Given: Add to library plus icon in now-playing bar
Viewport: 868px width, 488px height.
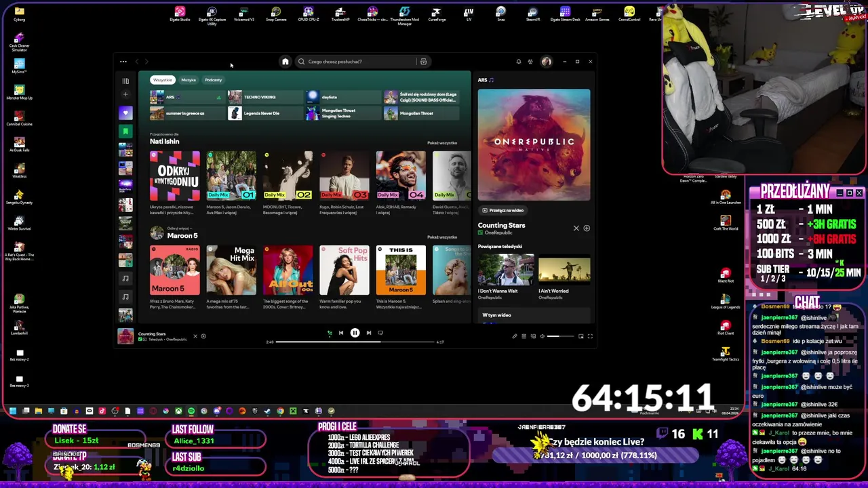Looking at the screenshot, I should (203, 336).
